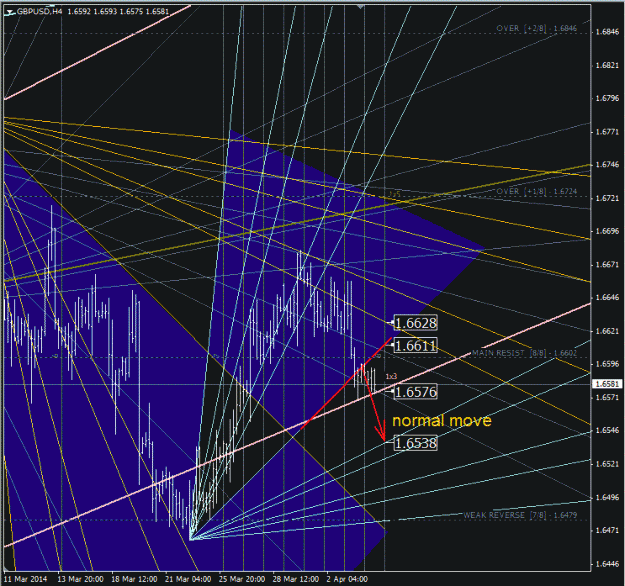
Task: Click the OVER [+1/8] 1.6724 label
Action: click(x=537, y=191)
